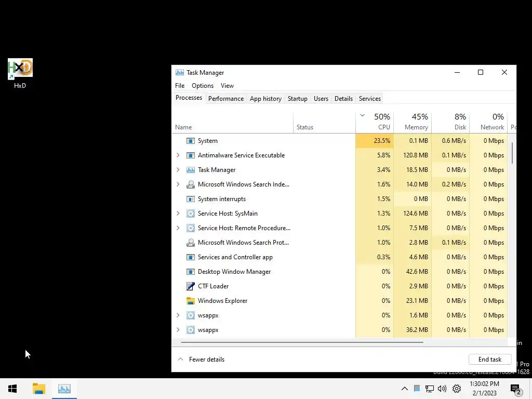Sort by the Disk column header
This screenshot has height=399, width=532.
pos(451,122)
